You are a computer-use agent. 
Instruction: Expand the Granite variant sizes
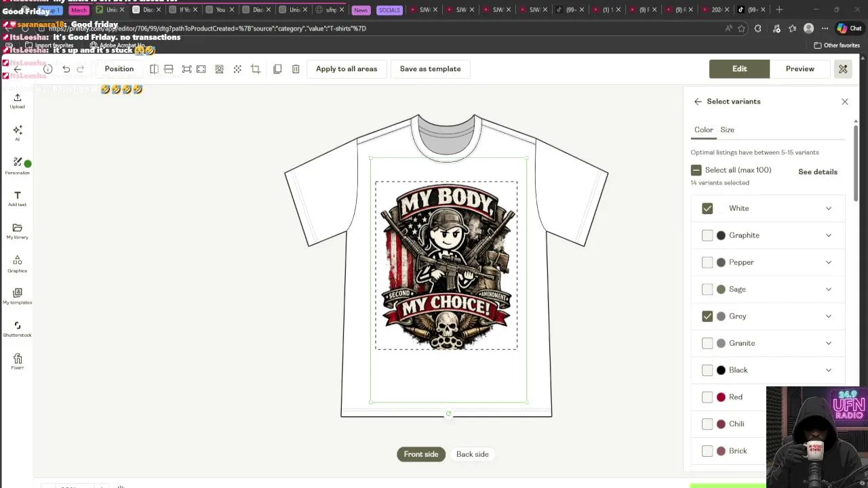coord(829,343)
